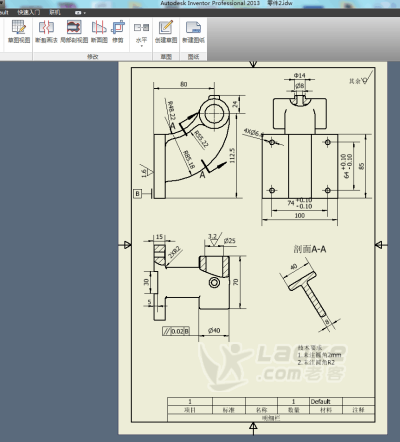This screenshot has height=442, width=400.
Task: Choose the 局部剖视图 break-out view tool
Action: (x=74, y=31)
